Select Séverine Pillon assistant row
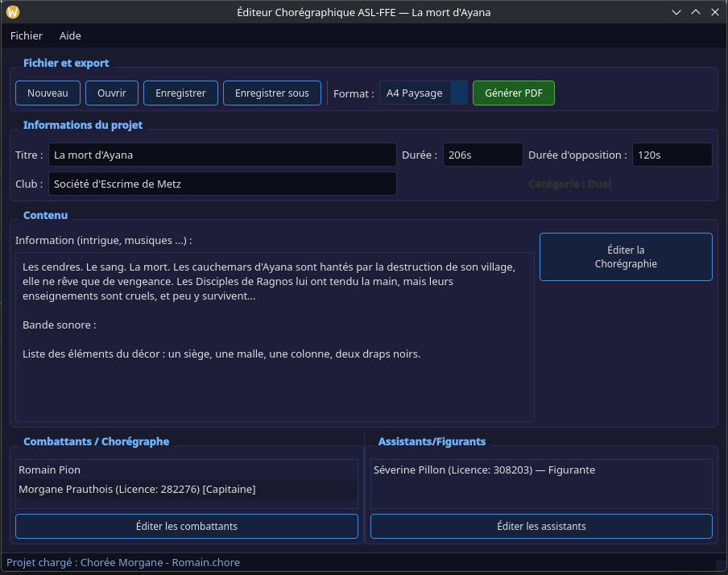The image size is (728, 575). coord(541,470)
